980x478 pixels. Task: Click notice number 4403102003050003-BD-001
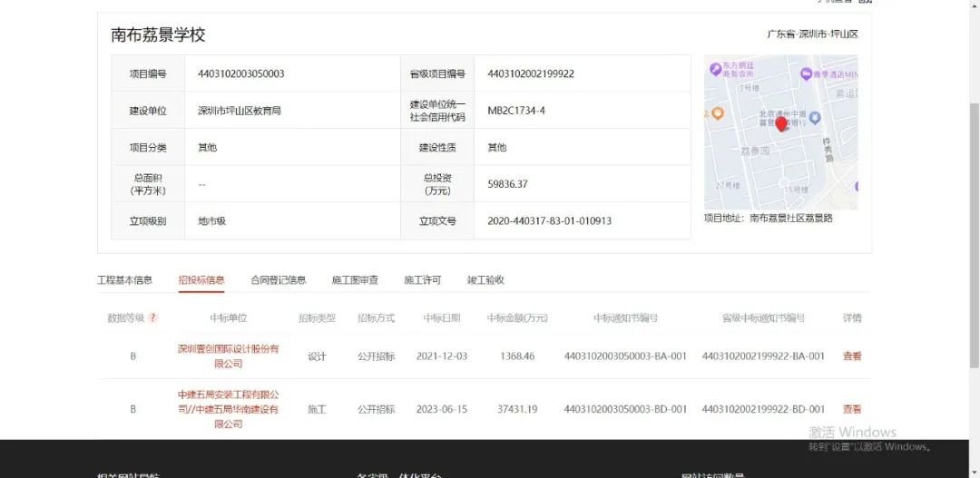[625, 409]
